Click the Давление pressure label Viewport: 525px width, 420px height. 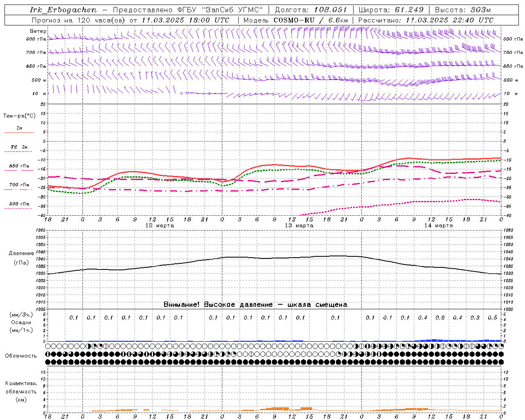pos(21,253)
